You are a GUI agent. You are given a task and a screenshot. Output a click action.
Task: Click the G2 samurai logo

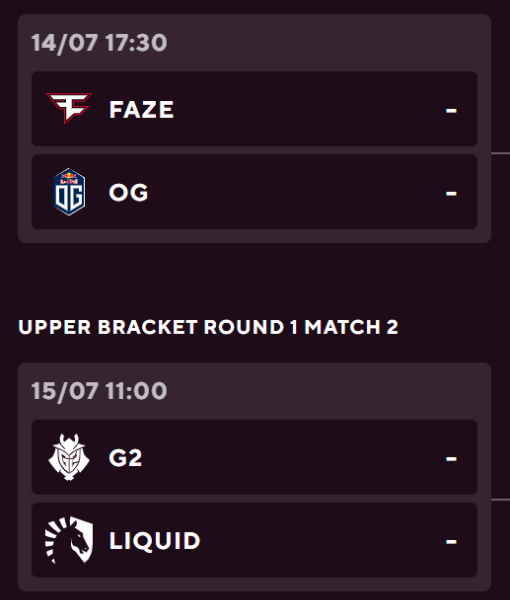pyautogui.click(x=69, y=457)
